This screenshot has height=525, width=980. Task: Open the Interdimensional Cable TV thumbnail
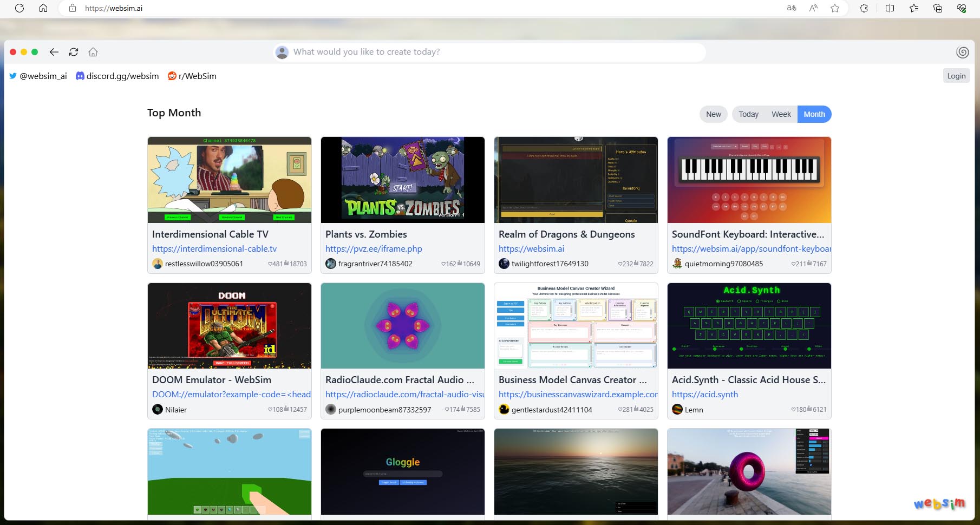point(230,180)
